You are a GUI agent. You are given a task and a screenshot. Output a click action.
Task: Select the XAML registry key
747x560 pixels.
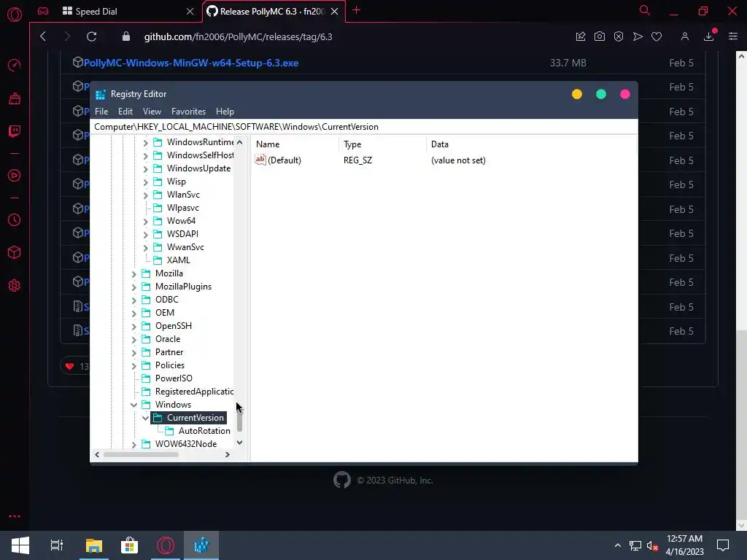[x=178, y=260]
